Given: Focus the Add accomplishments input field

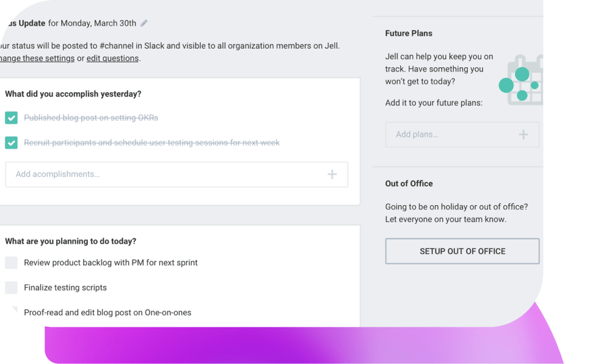Looking at the screenshot, I should pyautogui.click(x=177, y=174).
